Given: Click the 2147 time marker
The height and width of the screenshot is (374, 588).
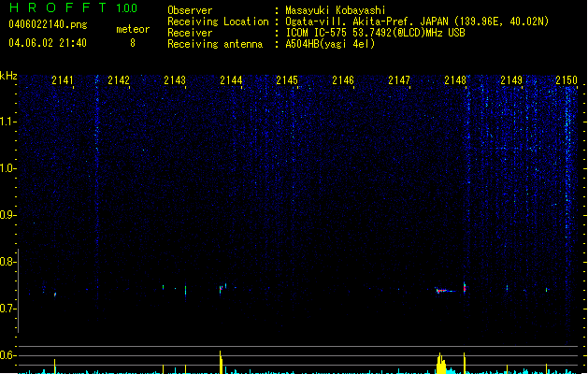Looking at the screenshot, I should point(399,80).
